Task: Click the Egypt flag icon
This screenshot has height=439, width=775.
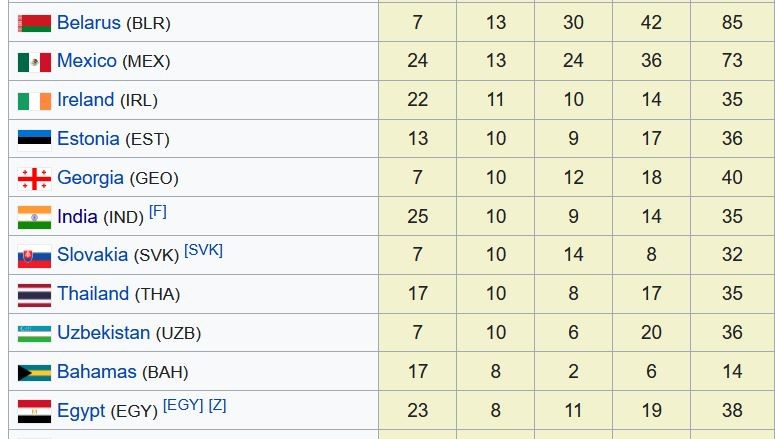Action: [x=34, y=410]
